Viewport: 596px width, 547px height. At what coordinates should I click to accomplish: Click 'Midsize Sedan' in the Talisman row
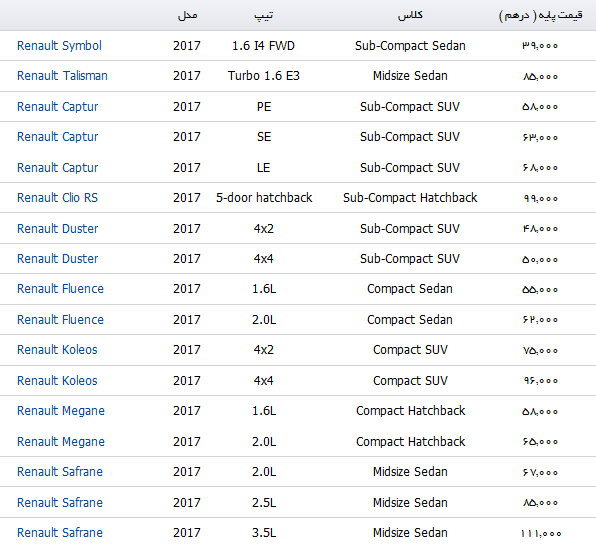coord(410,76)
